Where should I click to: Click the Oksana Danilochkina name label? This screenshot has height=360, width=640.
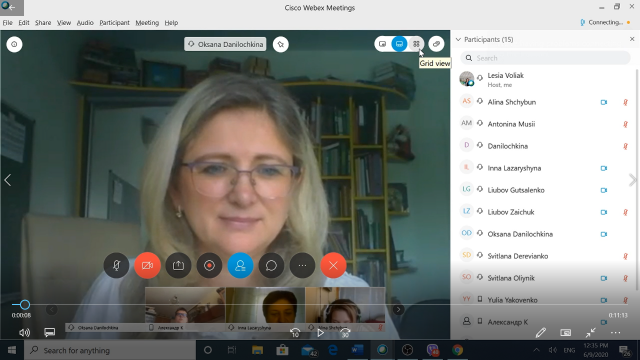tap(225, 44)
